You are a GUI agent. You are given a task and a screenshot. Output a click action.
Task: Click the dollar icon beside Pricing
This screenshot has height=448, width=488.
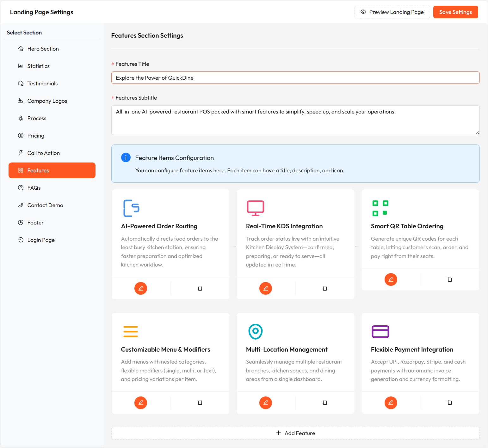(x=21, y=136)
